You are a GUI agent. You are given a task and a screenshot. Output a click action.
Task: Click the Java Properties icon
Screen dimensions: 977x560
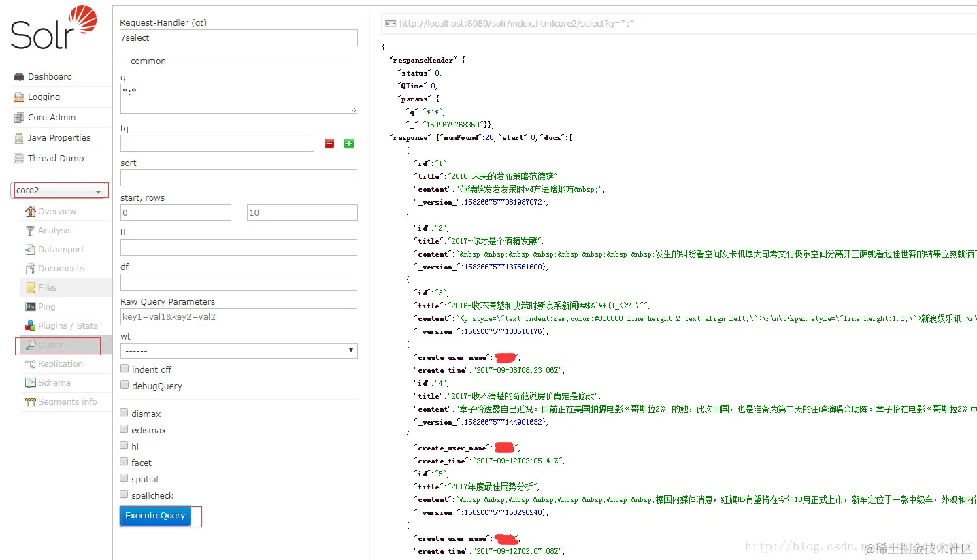pyautogui.click(x=19, y=138)
